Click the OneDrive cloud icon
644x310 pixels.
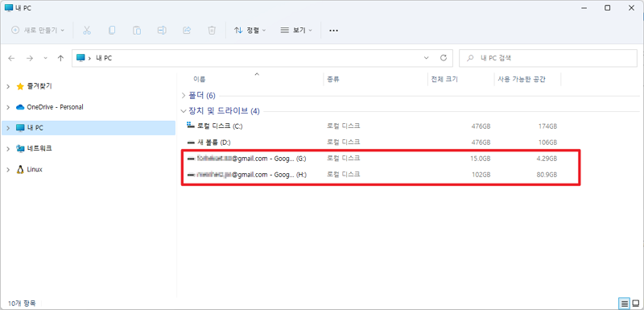[20, 107]
